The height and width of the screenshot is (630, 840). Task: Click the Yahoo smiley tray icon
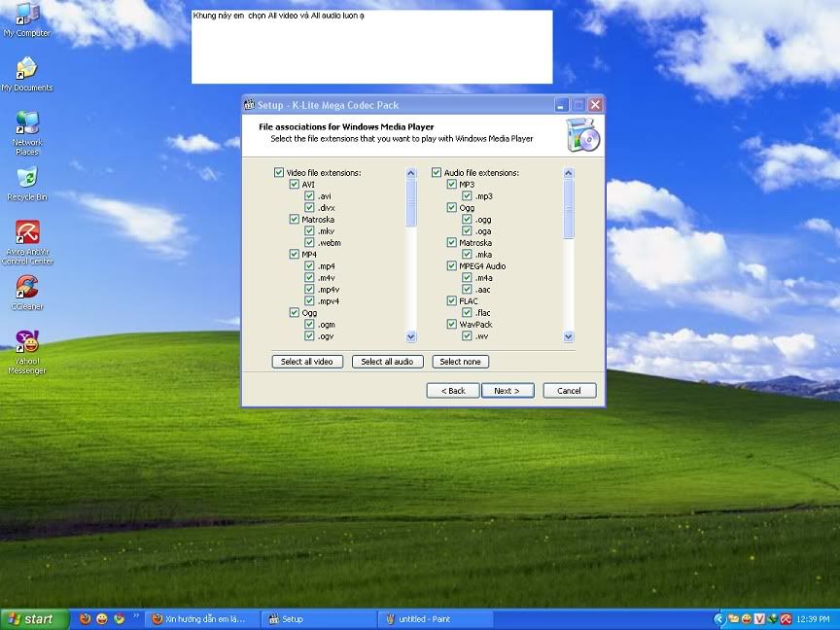(746, 618)
